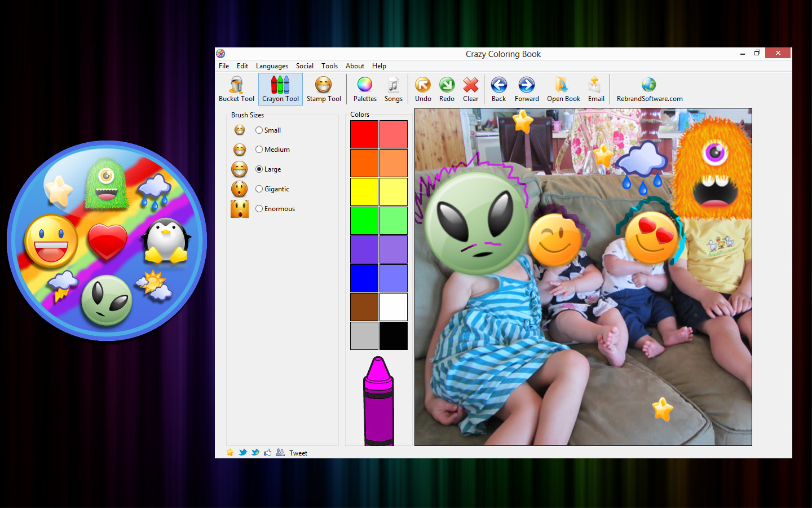Click the Twitter bird icon at the bottom
The height and width of the screenshot is (508, 812).
[242, 452]
